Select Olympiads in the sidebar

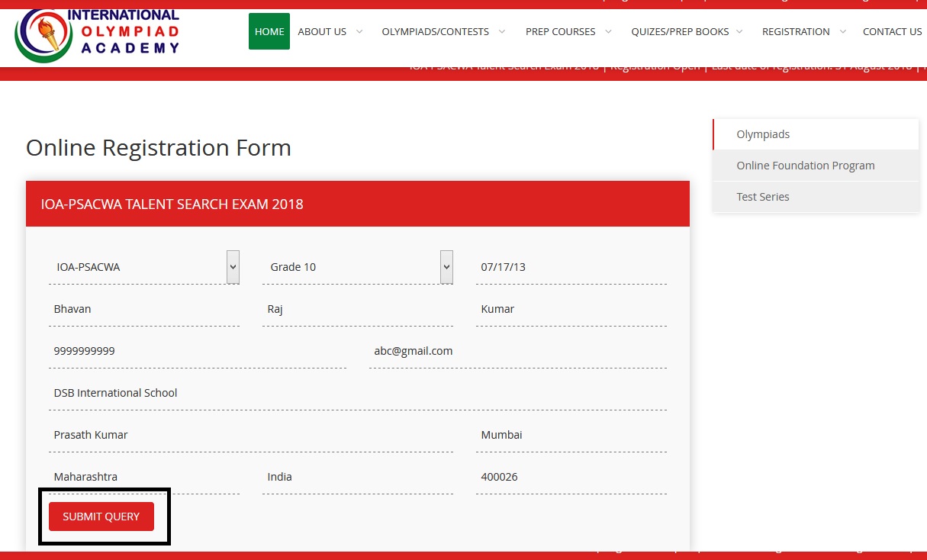click(x=763, y=134)
